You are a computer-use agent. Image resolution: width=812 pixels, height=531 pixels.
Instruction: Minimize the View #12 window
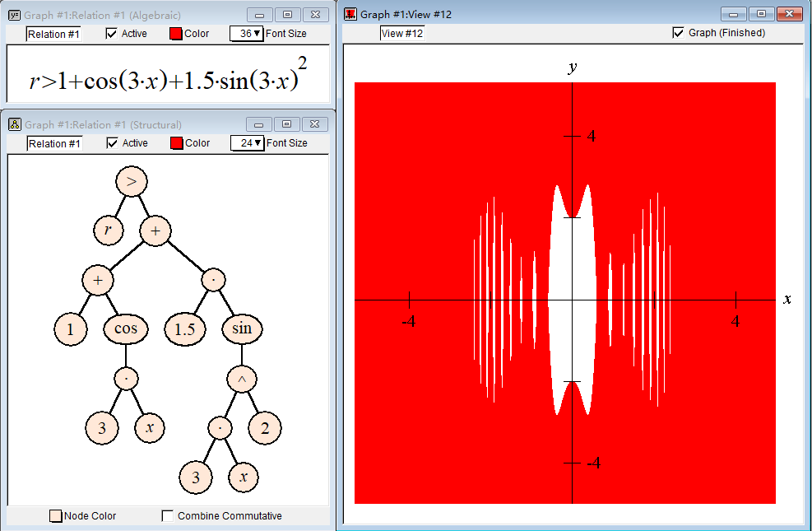(733, 14)
